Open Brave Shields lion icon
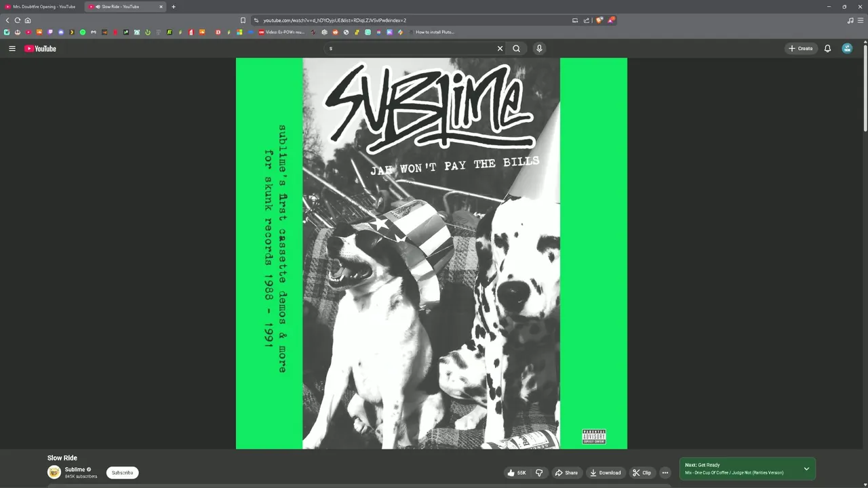 pyautogui.click(x=599, y=20)
